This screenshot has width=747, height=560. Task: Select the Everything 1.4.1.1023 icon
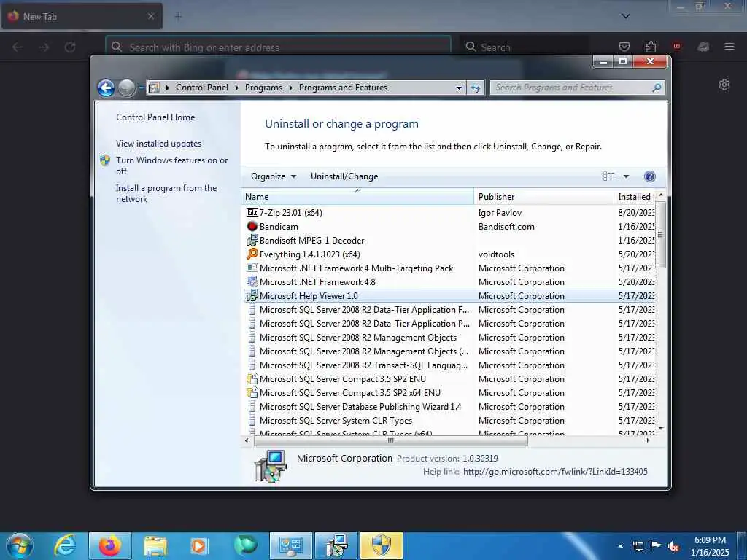252,254
